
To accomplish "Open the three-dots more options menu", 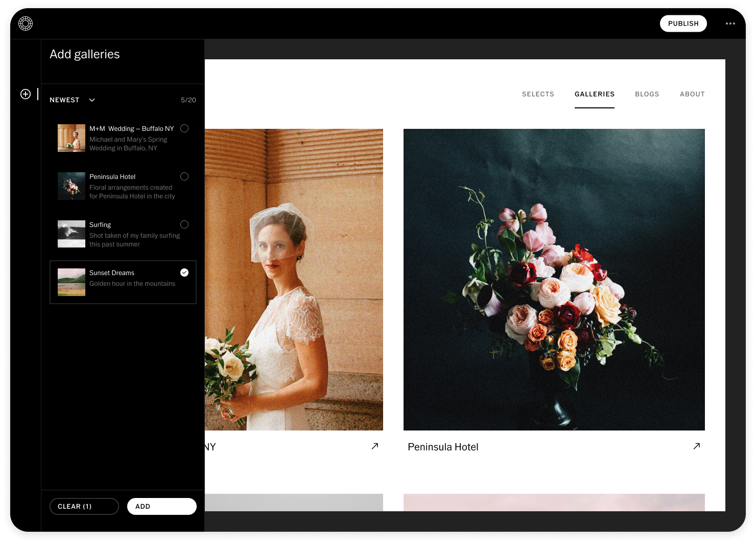I will point(730,24).
